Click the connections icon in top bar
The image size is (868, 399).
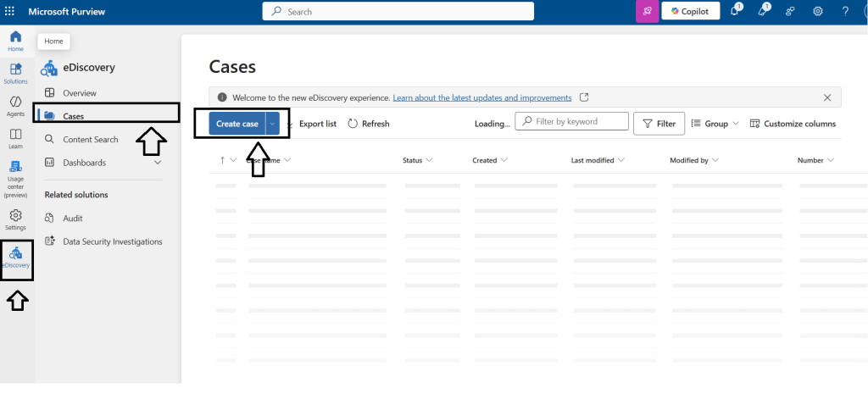click(791, 12)
